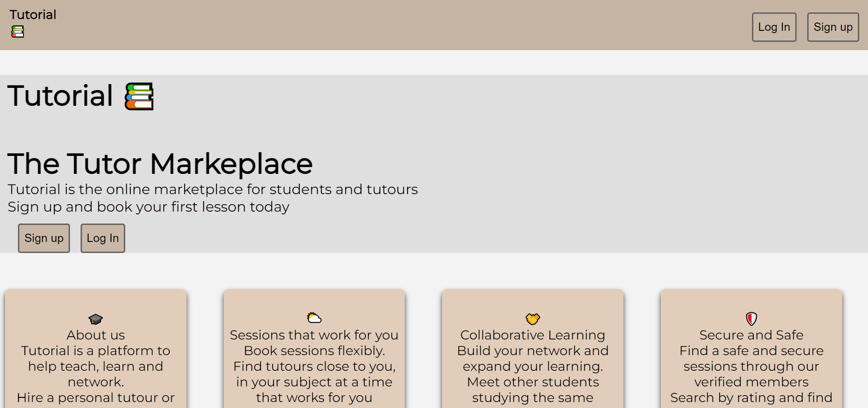Viewport: 868px width, 408px height.
Task: Click the marketplace description sentence
Action: coord(213,190)
